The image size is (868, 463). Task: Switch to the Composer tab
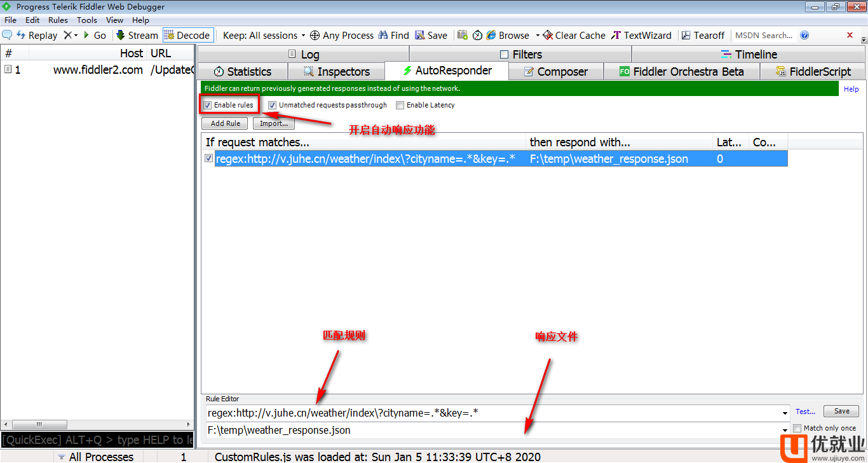pos(555,71)
